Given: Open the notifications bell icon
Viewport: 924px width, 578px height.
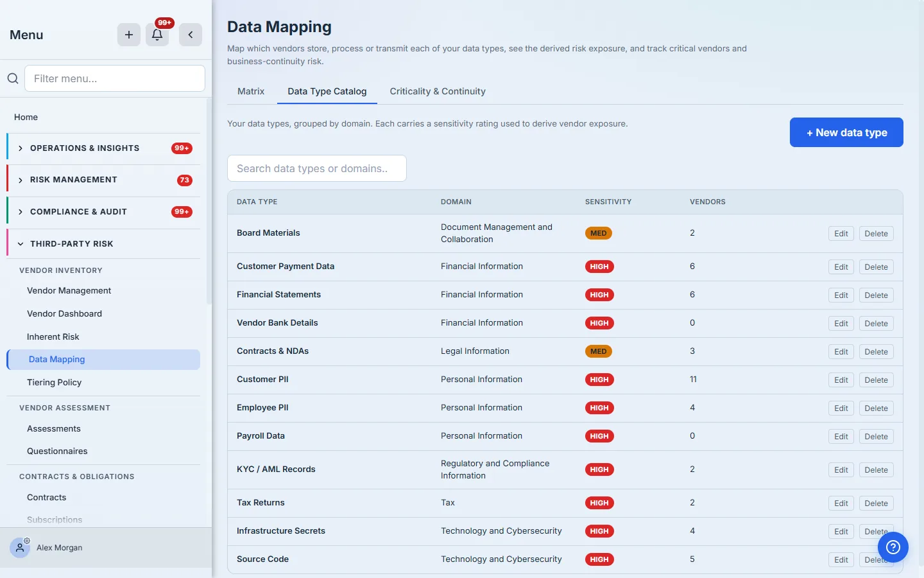Looking at the screenshot, I should [157, 35].
